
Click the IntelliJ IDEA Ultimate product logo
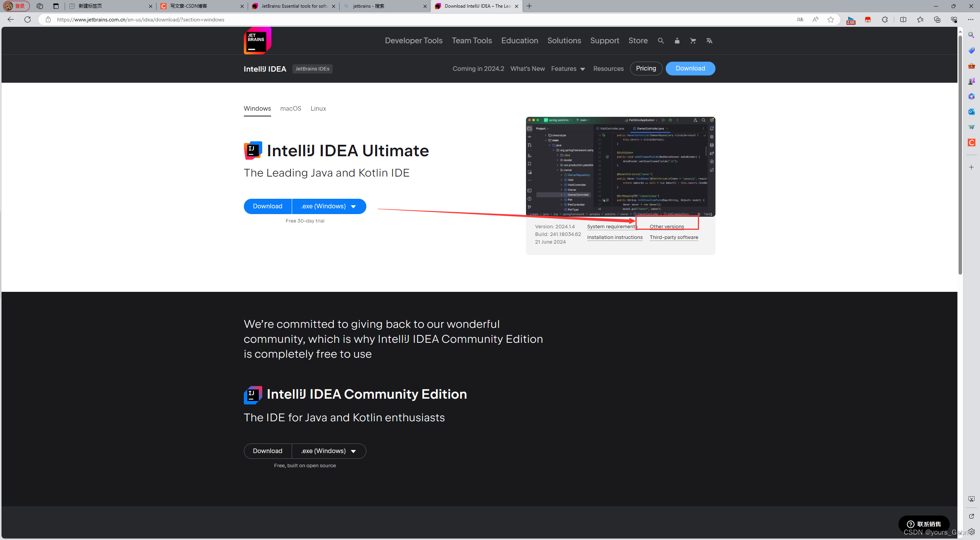pyautogui.click(x=253, y=151)
